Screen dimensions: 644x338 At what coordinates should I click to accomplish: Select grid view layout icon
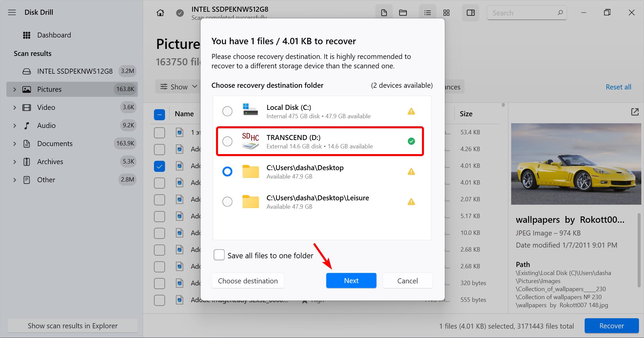[x=446, y=13]
